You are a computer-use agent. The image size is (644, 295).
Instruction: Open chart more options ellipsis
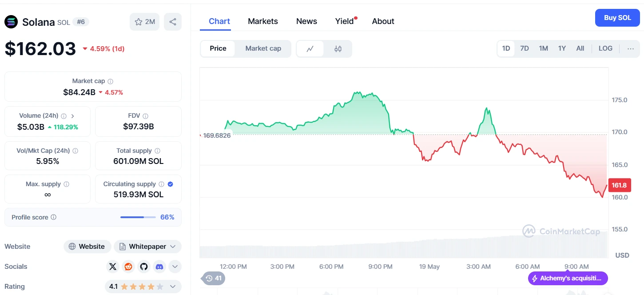pos(631,48)
